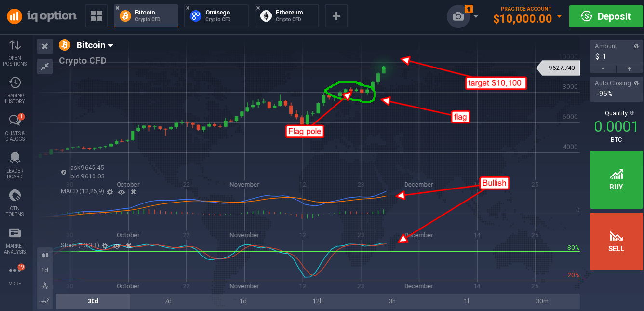This screenshot has height=311, width=644.
Task: Click the green Deposit button
Action: point(606,16)
